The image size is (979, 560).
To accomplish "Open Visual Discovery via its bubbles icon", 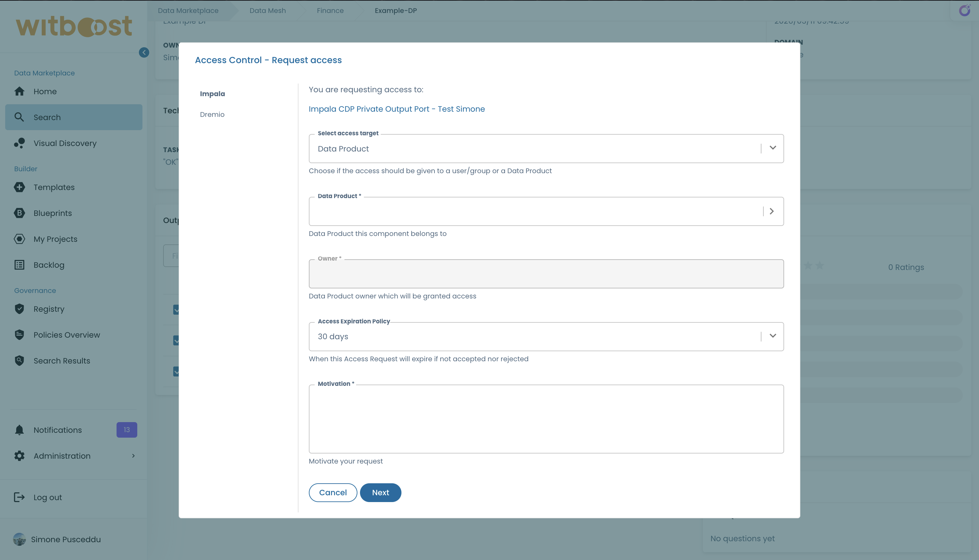I will pyautogui.click(x=19, y=143).
